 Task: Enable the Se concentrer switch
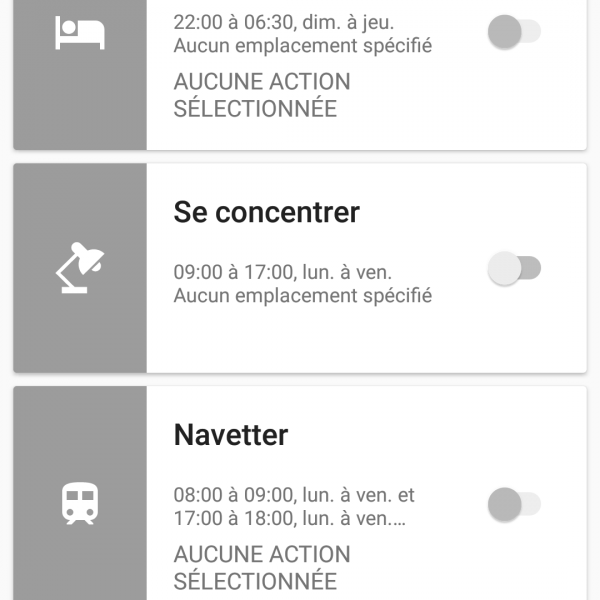[x=514, y=268]
